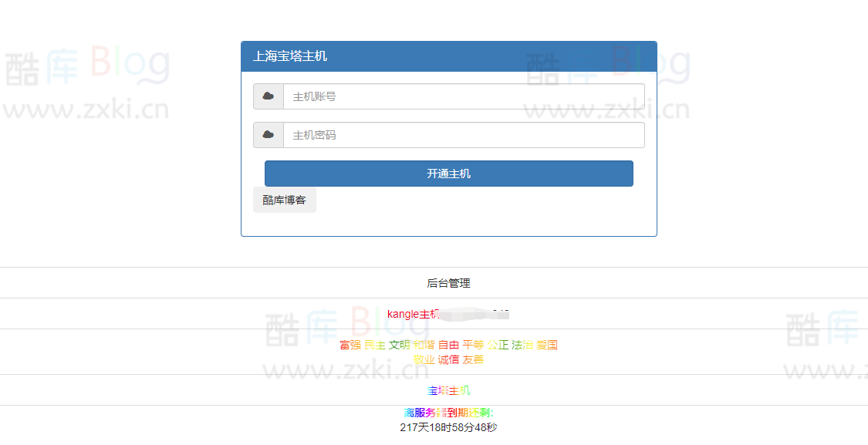Viewport: 868px width, 445px height.
Task: Click the 217天 countdown timer text
Action: click(448, 427)
